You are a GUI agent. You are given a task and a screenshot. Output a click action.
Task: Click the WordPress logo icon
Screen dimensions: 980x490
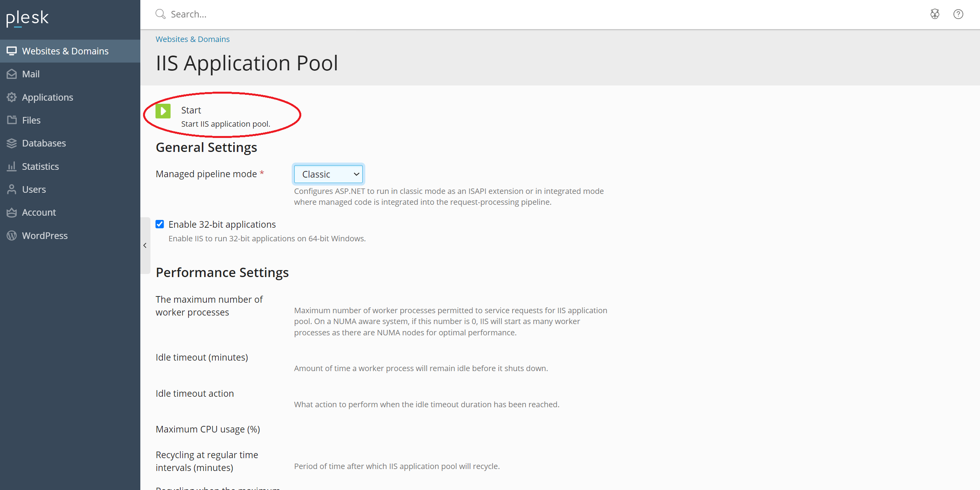click(x=12, y=235)
